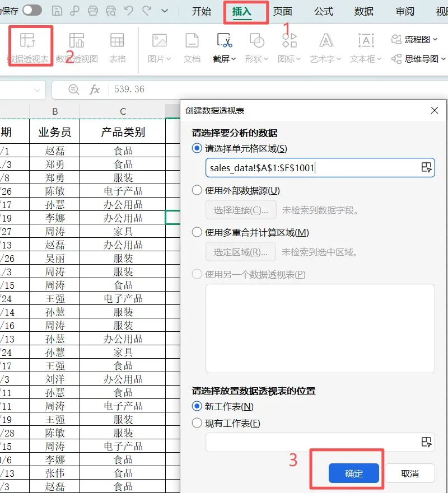
Task: Open the 数据 ribbon tab
Action: (364, 11)
